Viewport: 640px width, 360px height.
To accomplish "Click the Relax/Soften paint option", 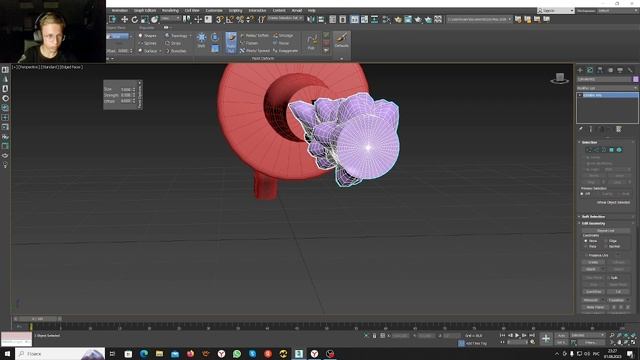I will click(254, 36).
